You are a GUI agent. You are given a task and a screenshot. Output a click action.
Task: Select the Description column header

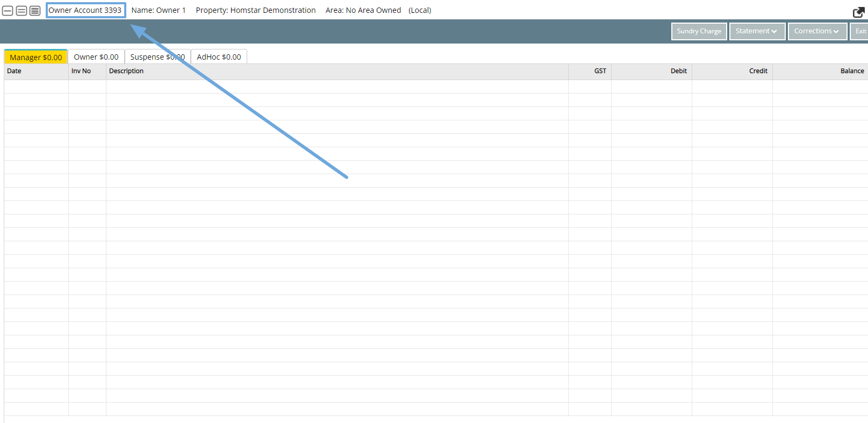pos(126,71)
